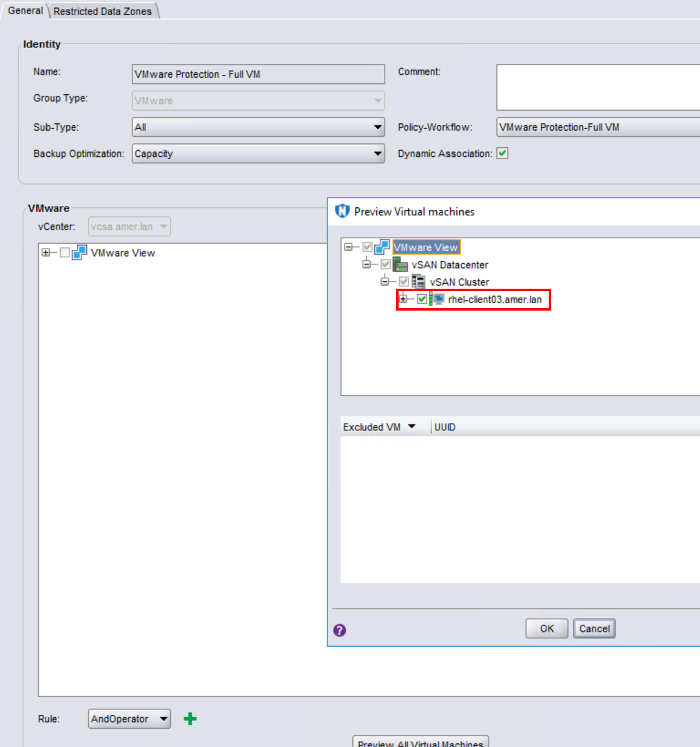This screenshot has width=700, height=747.
Task: Click the VMware View icon in the left panel
Action: 81,252
